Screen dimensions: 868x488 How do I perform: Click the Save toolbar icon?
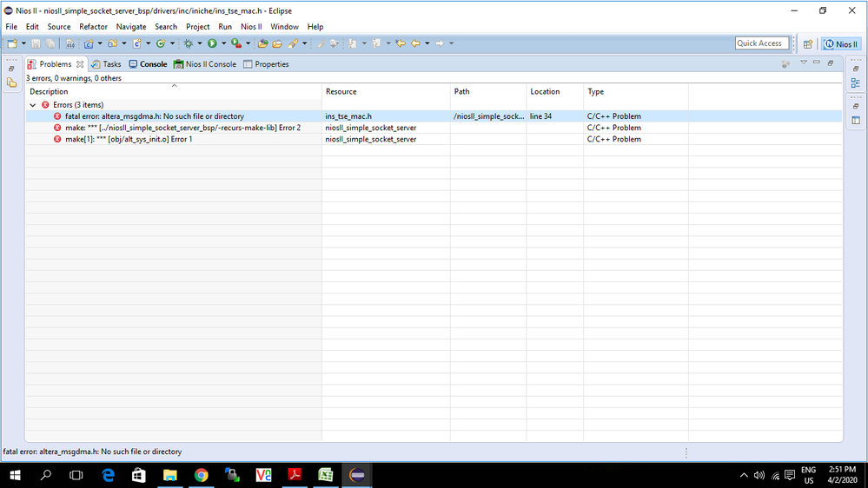36,43
